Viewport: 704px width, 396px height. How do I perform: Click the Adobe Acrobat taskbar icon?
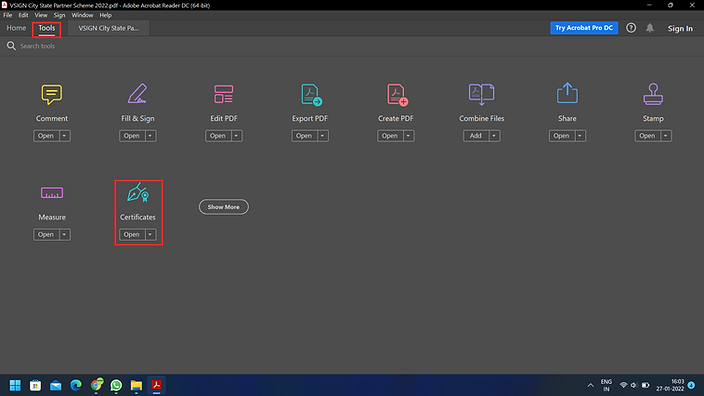pos(156,385)
